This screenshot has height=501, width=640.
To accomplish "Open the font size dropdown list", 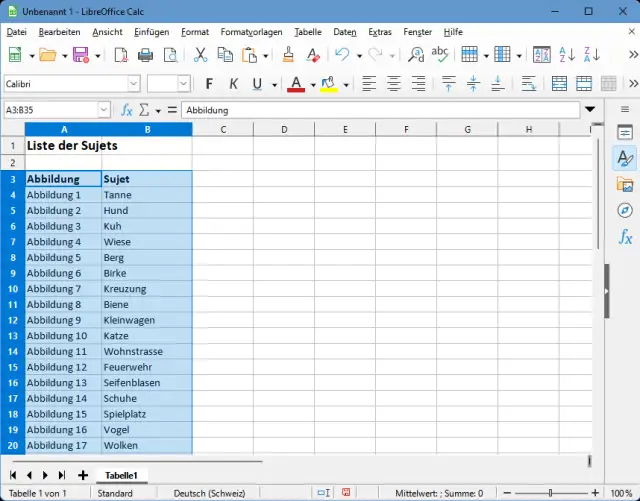I will [x=183, y=84].
